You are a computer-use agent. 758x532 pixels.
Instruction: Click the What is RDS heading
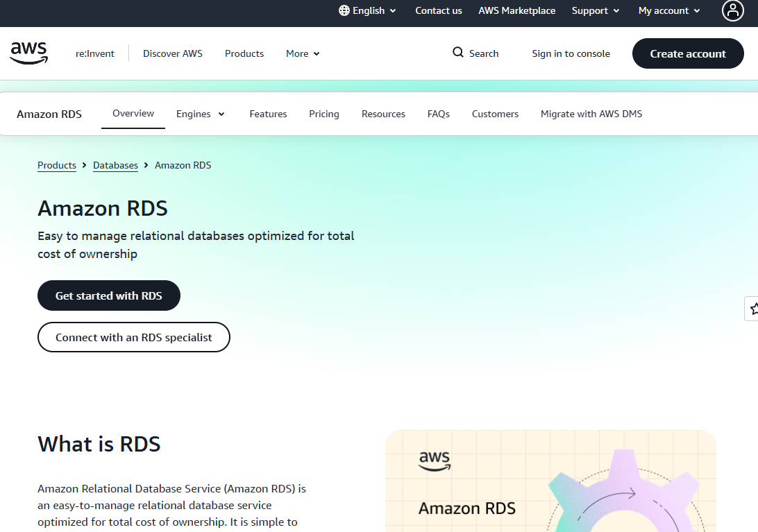click(99, 444)
